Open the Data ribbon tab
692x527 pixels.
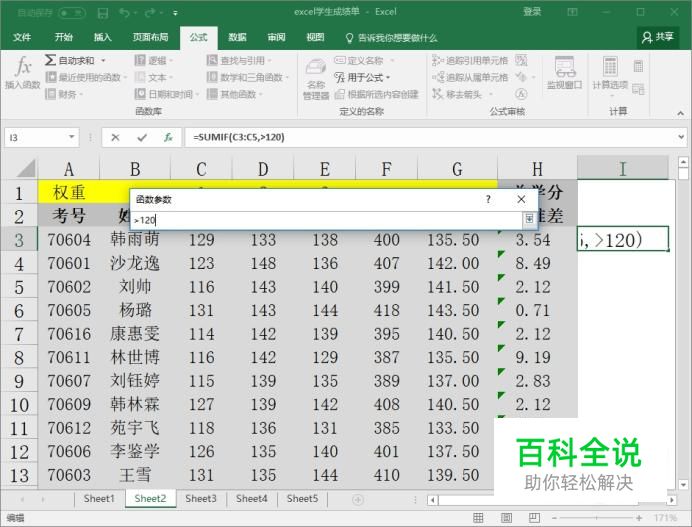pyautogui.click(x=237, y=38)
